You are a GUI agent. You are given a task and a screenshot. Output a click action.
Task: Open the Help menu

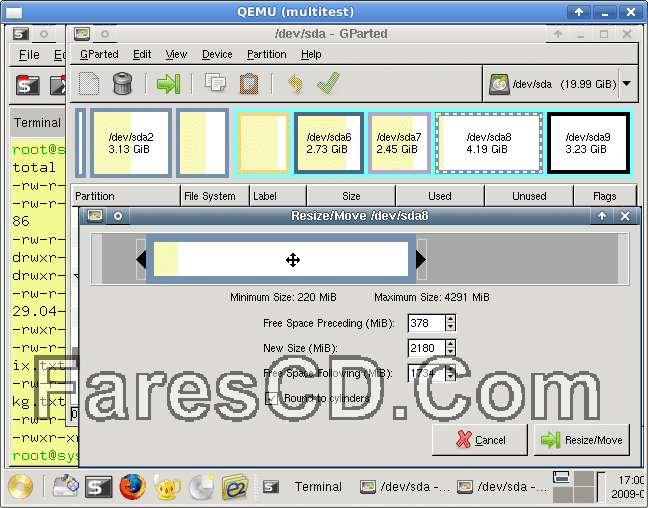pyautogui.click(x=311, y=55)
